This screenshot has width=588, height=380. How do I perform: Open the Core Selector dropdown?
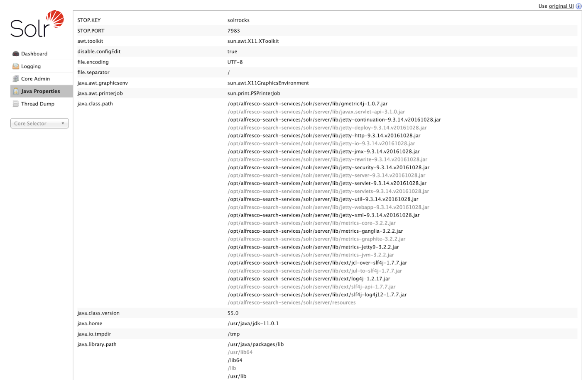pos(39,124)
